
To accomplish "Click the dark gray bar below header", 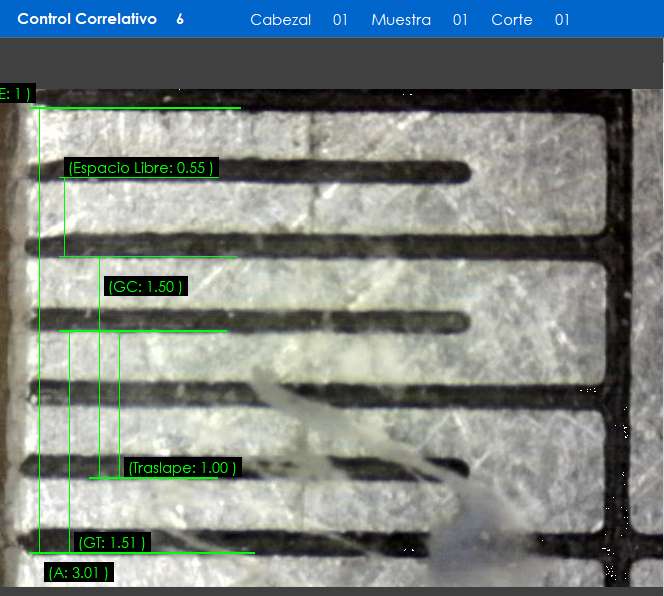I will click(x=332, y=62).
